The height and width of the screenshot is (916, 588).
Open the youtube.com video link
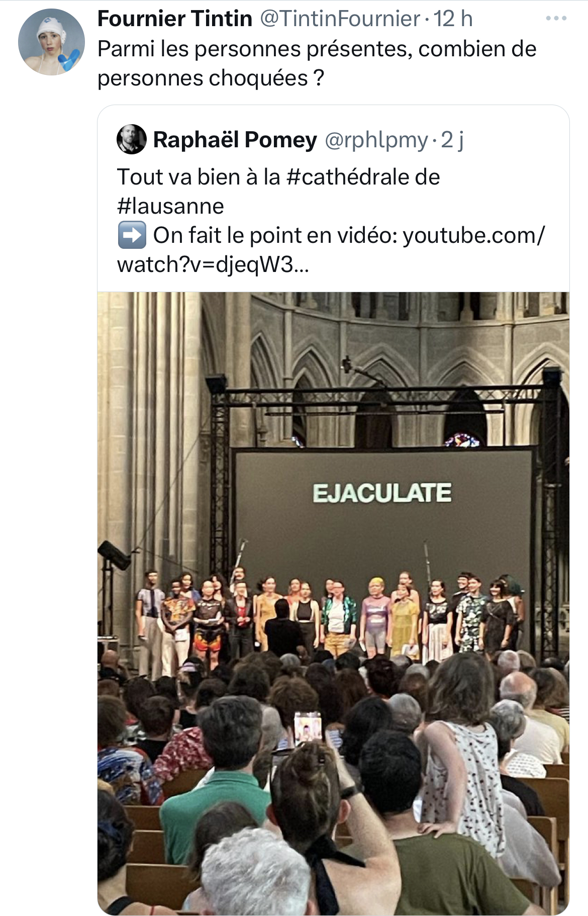[331, 250]
